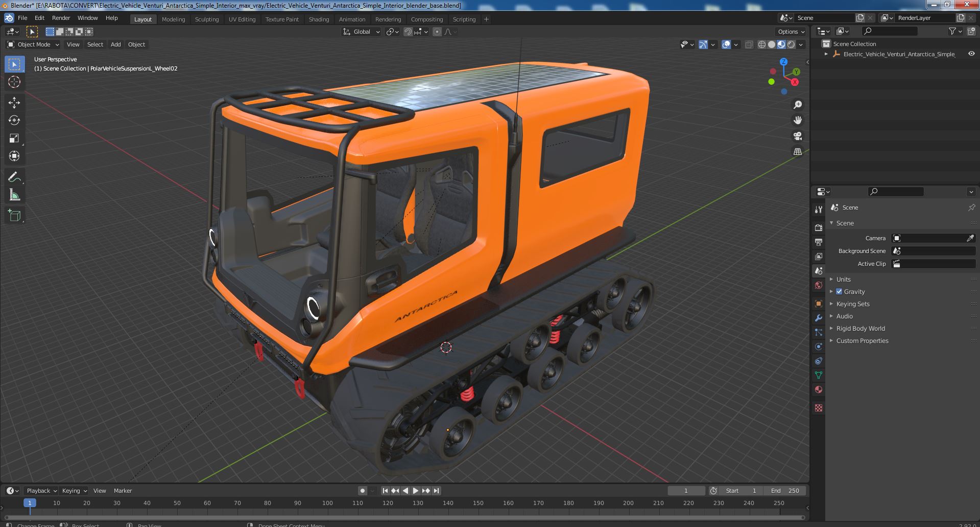Activate the Annotate pencil tool
The width and height of the screenshot is (980, 527).
(x=14, y=177)
